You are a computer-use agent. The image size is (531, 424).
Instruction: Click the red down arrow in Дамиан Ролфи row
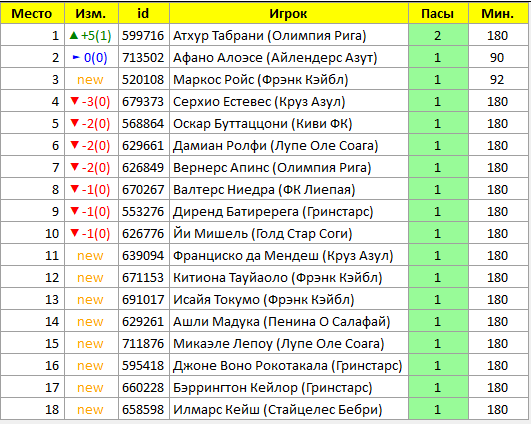tap(75, 145)
